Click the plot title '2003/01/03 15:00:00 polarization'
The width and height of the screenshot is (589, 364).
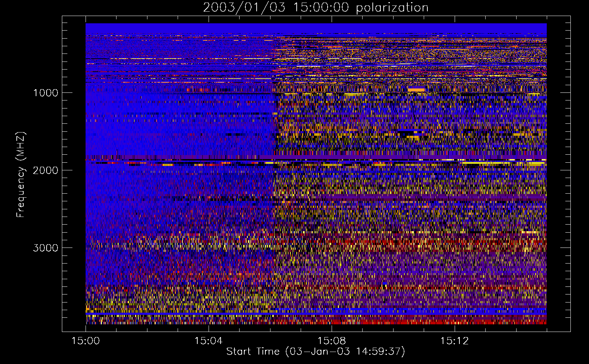pos(316,8)
